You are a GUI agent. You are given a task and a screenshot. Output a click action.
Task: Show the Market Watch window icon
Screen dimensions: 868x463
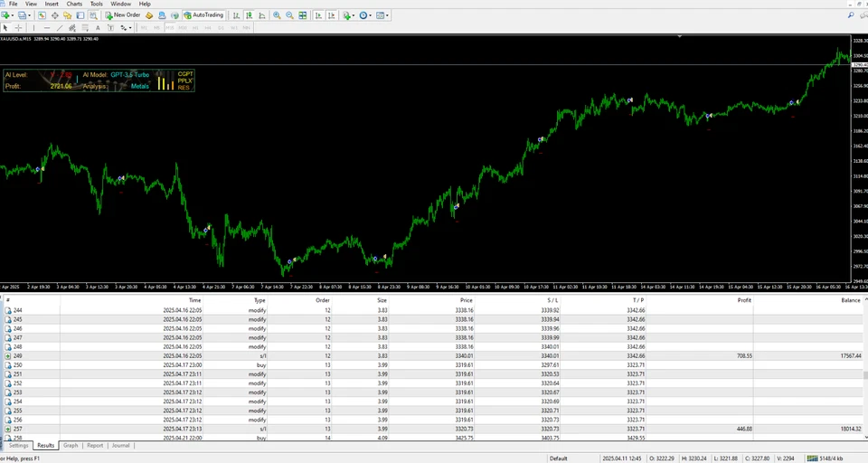[x=42, y=15]
